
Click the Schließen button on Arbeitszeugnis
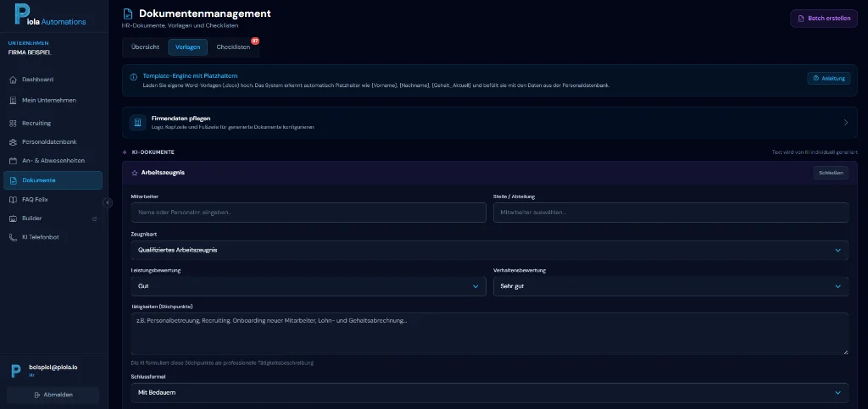(830, 172)
